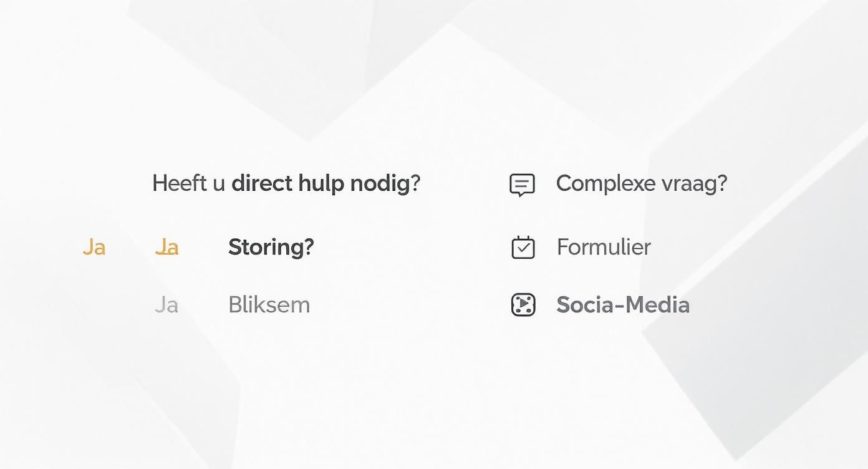The image size is (868, 469).
Task: Click the video reel icon beside Socia-Media
Action: click(523, 305)
